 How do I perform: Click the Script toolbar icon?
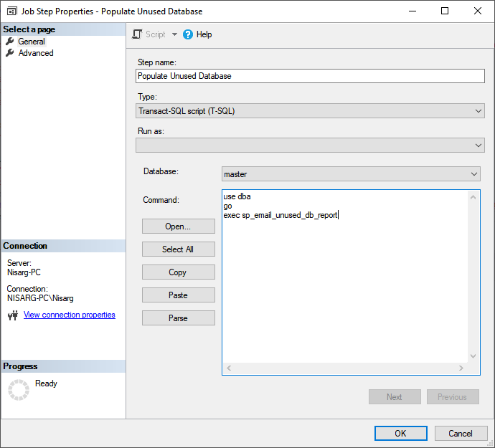(x=138, y=34)
